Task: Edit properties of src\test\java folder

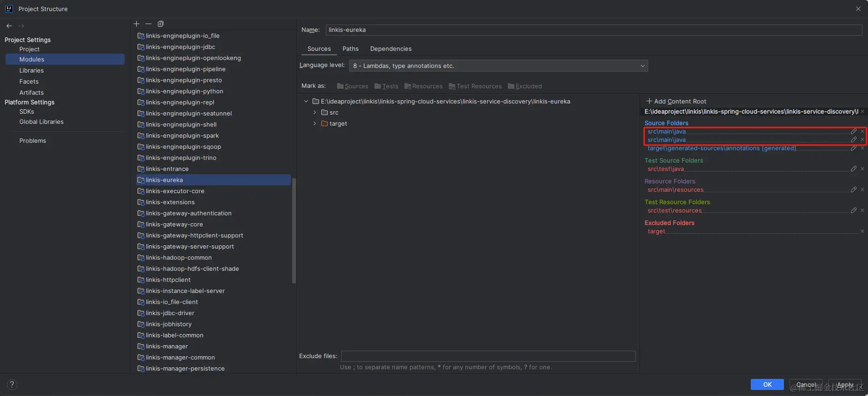Action: point(854,169)
